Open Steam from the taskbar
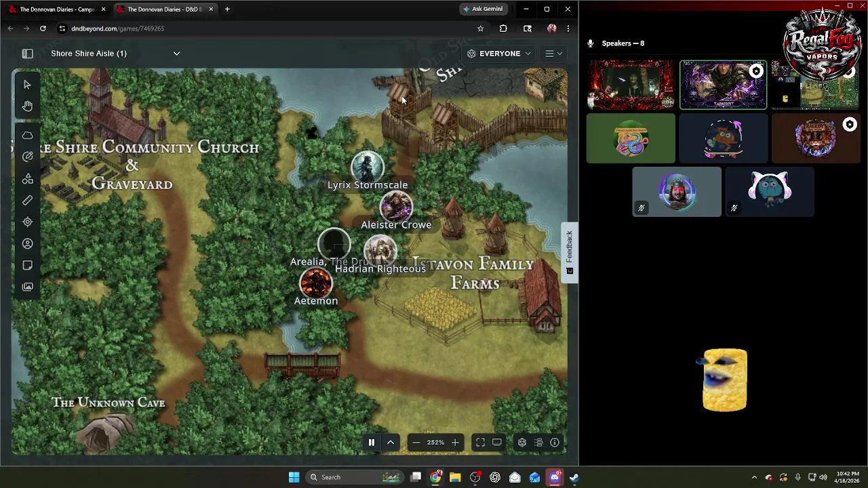This screenshot has width=868, height=488. tap(574, 477)
